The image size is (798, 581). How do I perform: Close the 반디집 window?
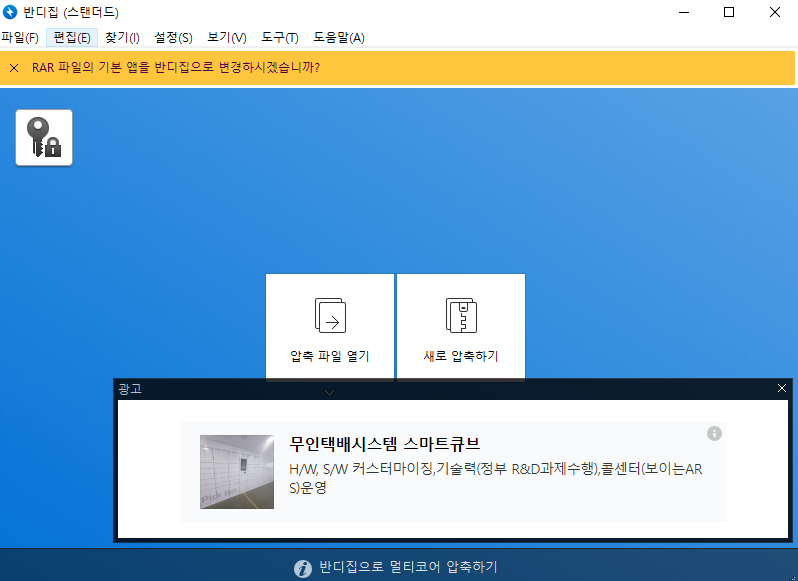click(775, 12)
